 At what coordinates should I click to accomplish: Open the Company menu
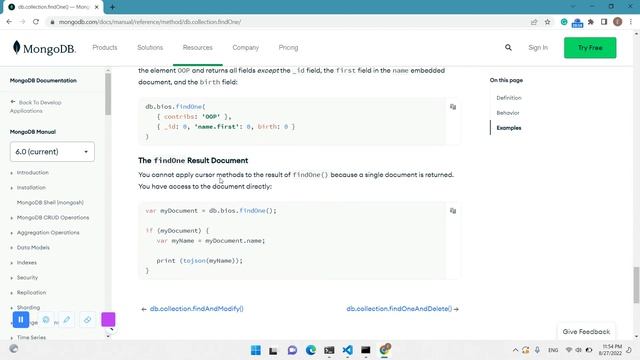[245, 48]
